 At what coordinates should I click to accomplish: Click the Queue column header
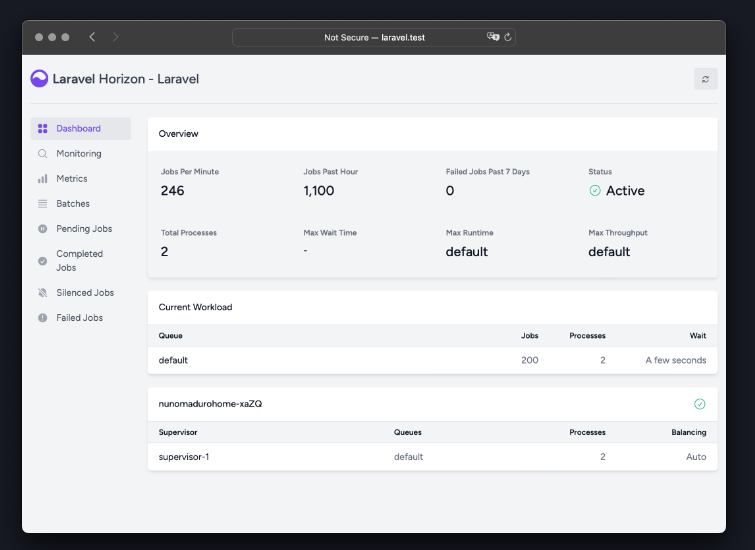[x=170, y=336]
